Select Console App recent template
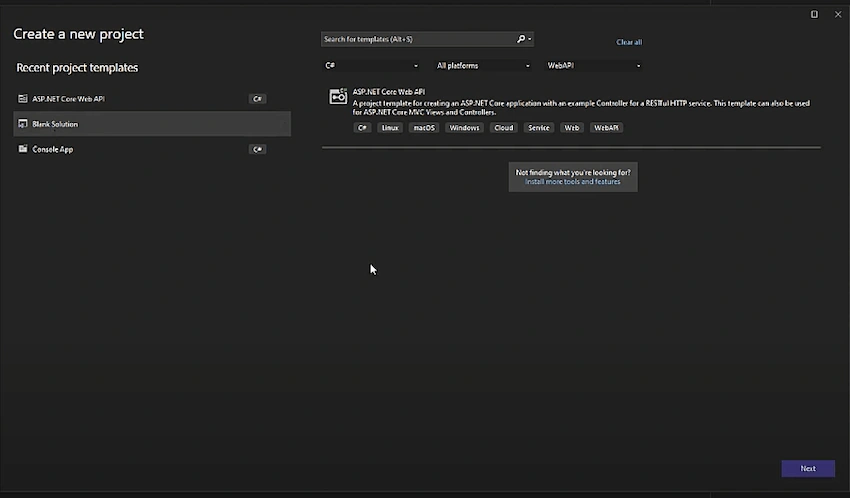Image resolution: width=850 pixels, height=498 pixels. (152, 149)
